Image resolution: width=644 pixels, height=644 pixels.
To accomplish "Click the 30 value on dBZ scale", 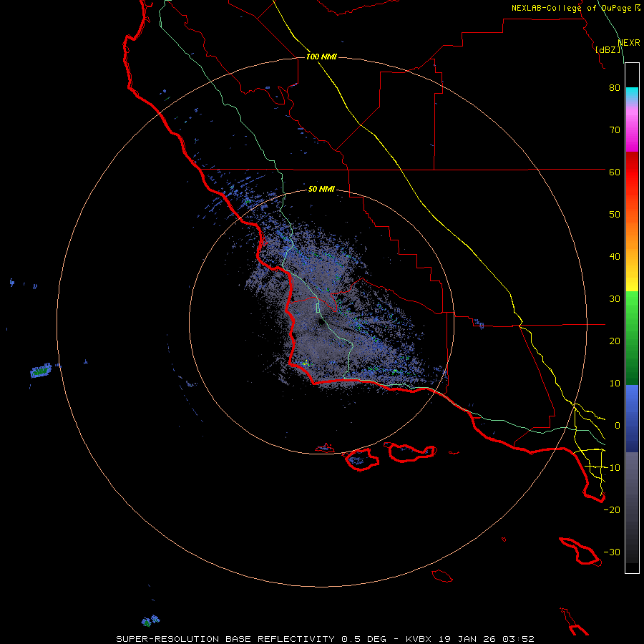I will (615, 299).
